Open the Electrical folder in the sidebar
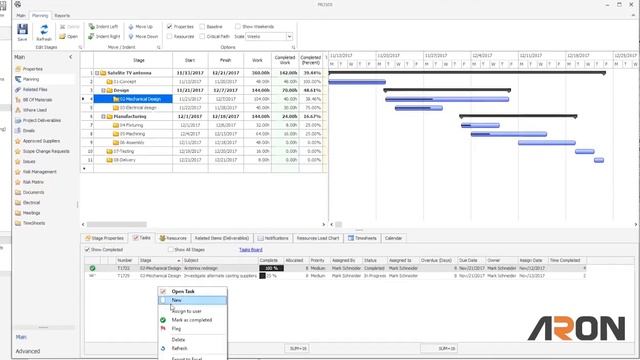 point(31,202)
